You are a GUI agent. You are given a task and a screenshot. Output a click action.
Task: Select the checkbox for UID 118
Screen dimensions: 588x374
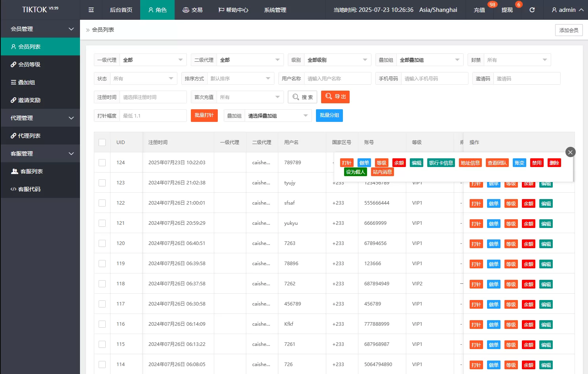click(102, 283)
